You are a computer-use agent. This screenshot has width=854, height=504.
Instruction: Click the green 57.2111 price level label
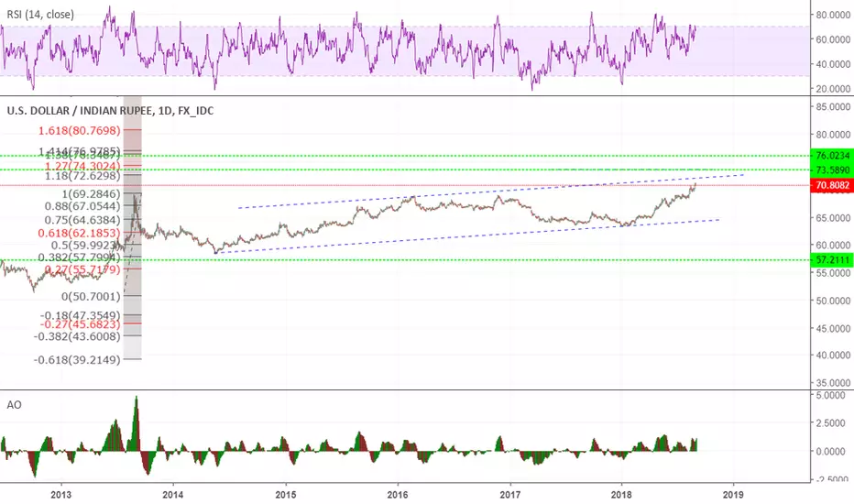point(832,260)
